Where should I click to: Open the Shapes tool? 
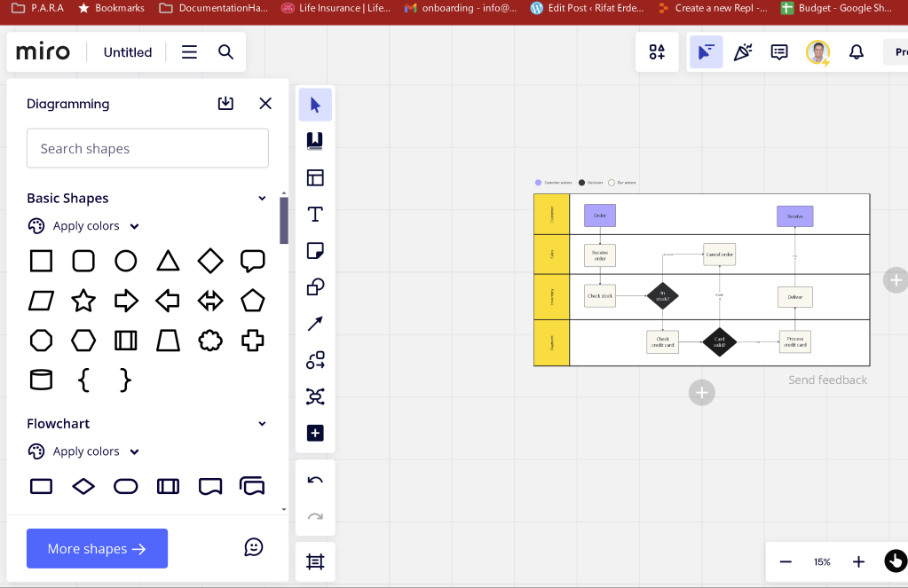click(x=315, y=287)
